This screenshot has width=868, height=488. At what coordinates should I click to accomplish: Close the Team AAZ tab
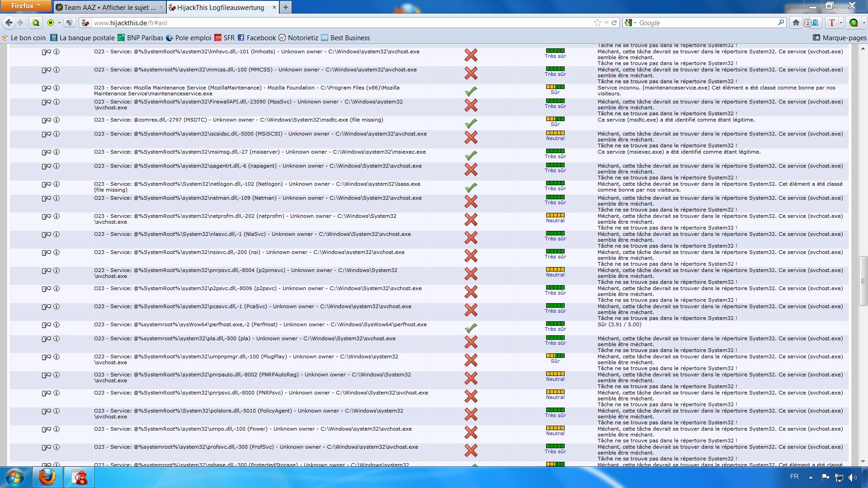pos(160,7)
